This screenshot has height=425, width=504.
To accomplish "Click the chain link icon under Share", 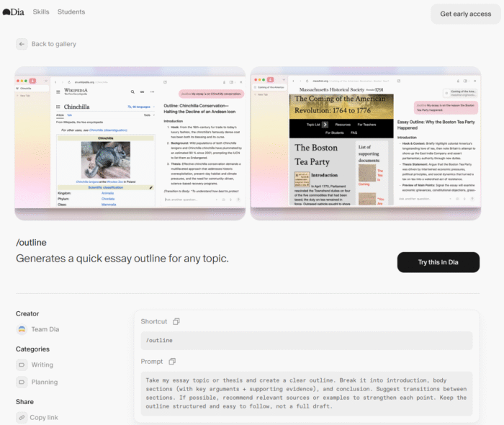I will (x=22, y=417).
